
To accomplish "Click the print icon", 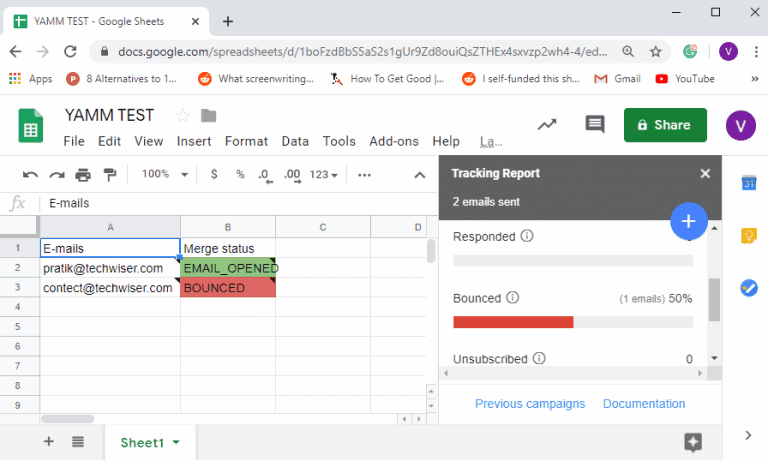I will [x=83, y=175].
